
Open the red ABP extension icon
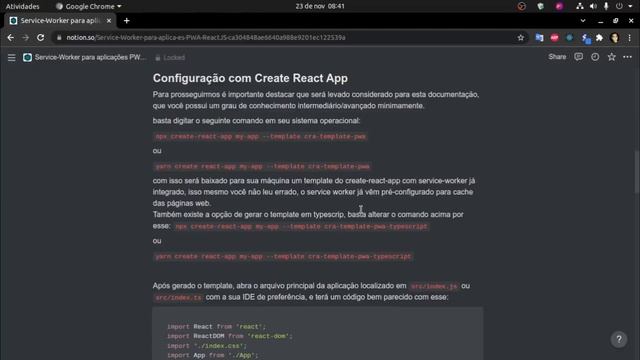(554, 38)
